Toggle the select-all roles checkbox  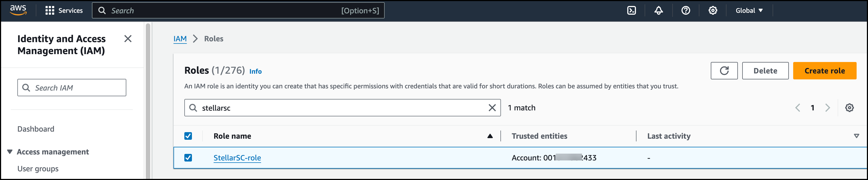(x=188, y=136)
